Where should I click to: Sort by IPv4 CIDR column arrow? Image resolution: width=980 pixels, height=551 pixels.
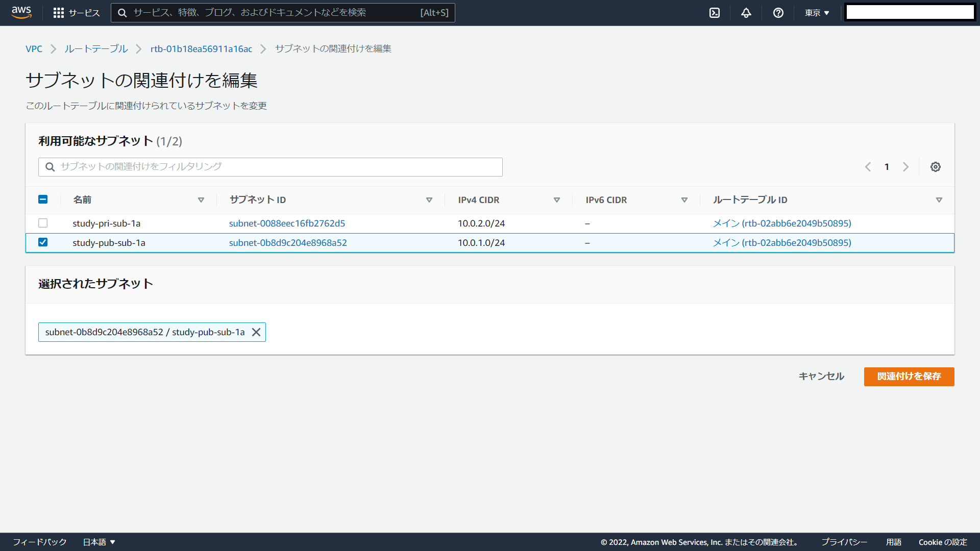pos(557,200)
